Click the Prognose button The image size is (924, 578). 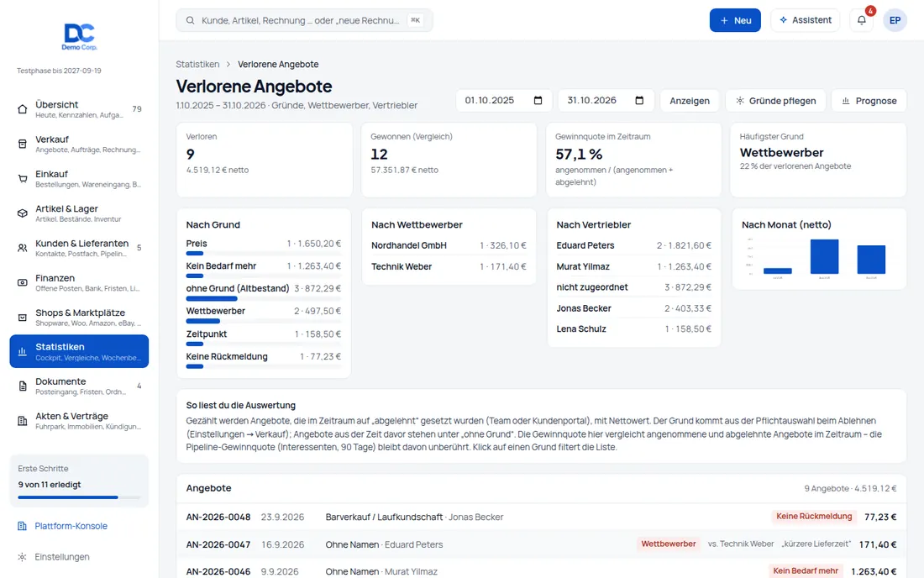(x=869, y=101)
